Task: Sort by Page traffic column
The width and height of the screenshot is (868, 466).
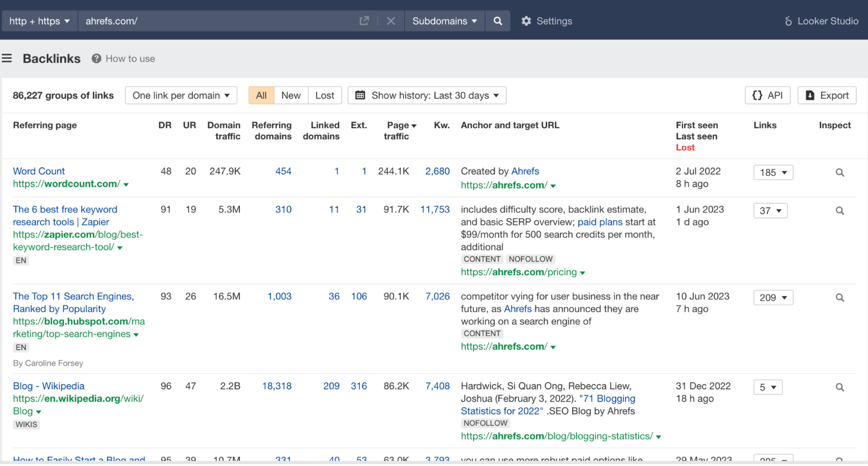Action: pos(399,131)
